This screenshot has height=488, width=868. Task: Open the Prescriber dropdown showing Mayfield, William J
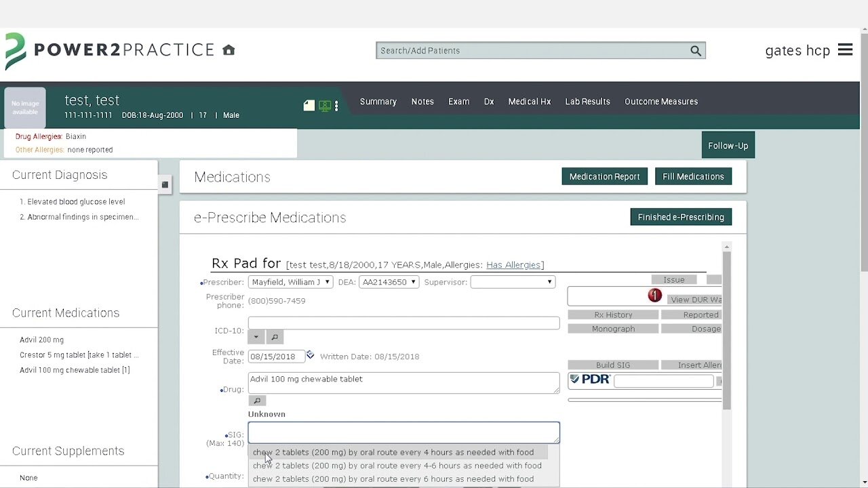[x=290, y=282]
